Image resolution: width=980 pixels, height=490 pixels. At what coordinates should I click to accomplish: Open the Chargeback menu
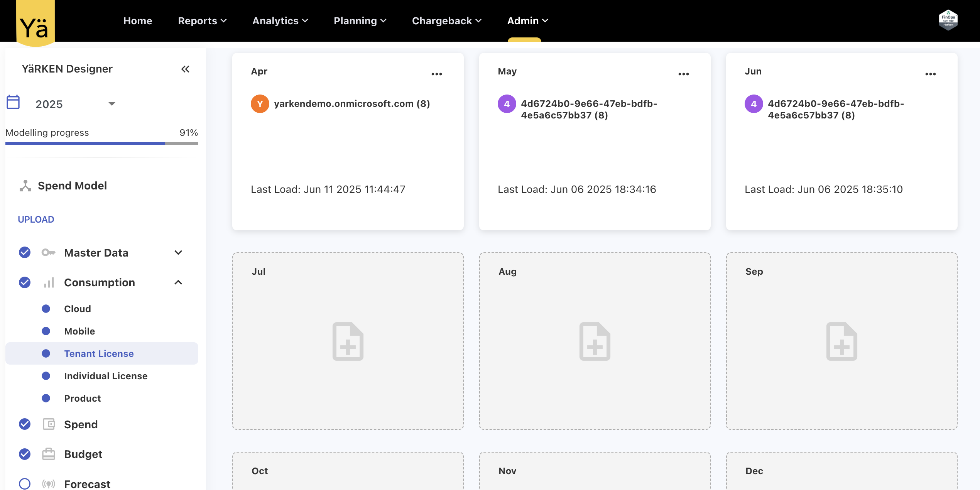[446, 21]
